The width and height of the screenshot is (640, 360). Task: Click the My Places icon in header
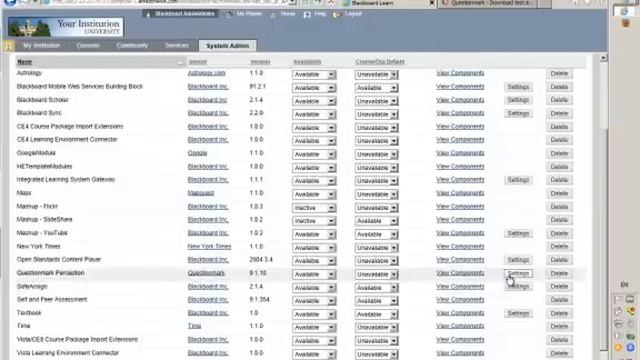pos(229,14)
